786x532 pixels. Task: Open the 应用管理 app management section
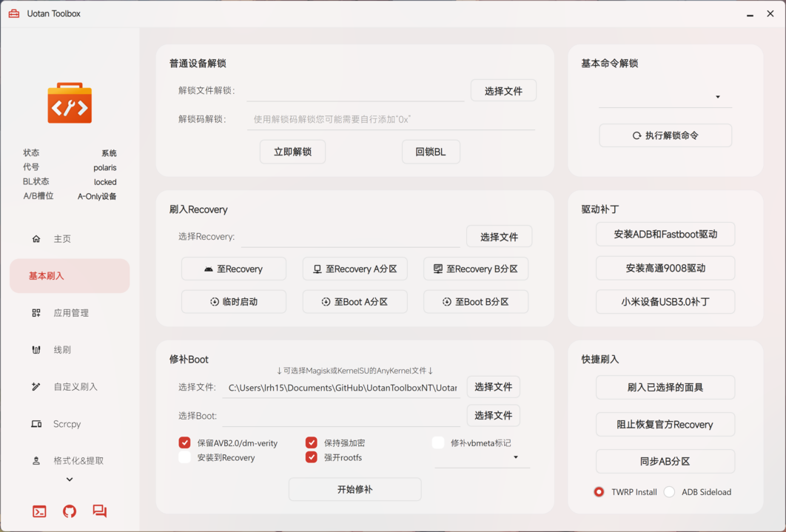tap(70, 312)
